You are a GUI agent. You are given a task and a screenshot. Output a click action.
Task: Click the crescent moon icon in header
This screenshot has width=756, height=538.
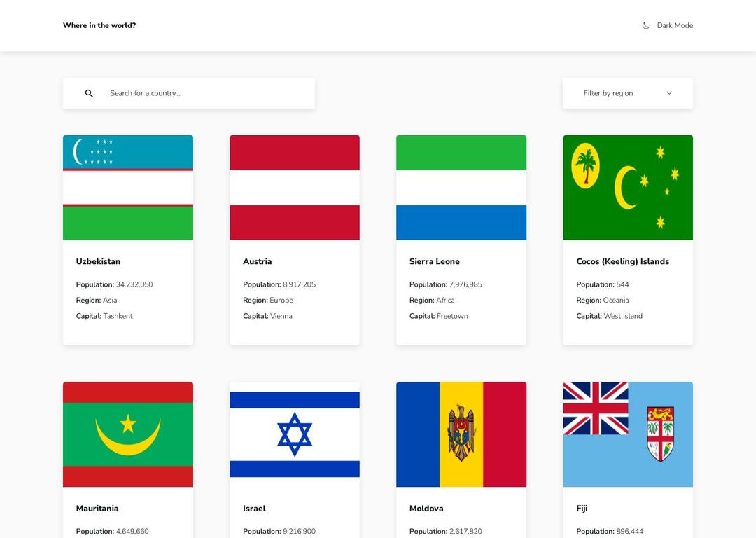point(645,26)
